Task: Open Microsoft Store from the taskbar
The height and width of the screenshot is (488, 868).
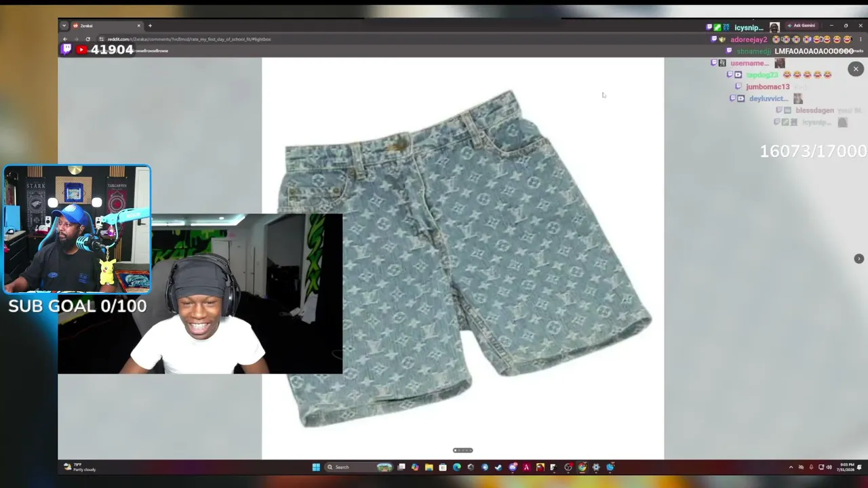Action: [443, 467]
